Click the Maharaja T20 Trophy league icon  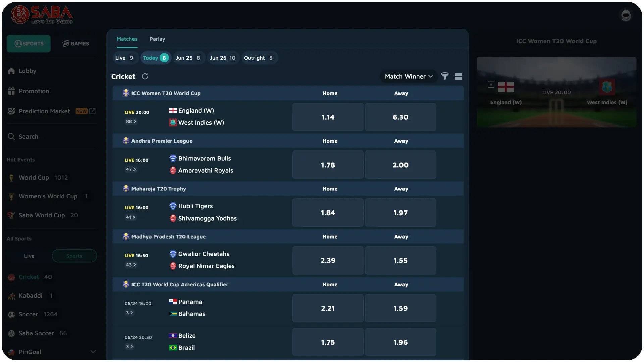pyautogui.click(x=126, y=189)
